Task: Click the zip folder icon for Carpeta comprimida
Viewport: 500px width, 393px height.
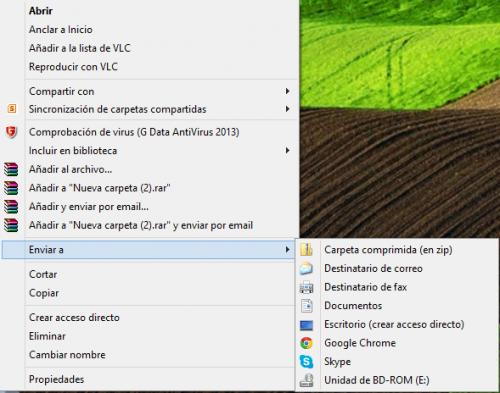Action: click(x=306, y=249)
